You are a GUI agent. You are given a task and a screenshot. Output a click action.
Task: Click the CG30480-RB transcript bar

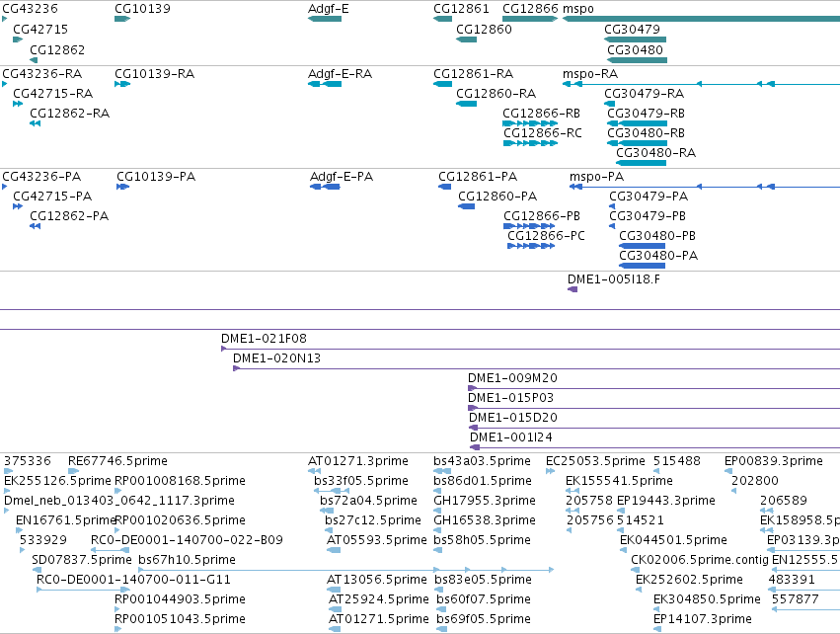pos(637,143)
